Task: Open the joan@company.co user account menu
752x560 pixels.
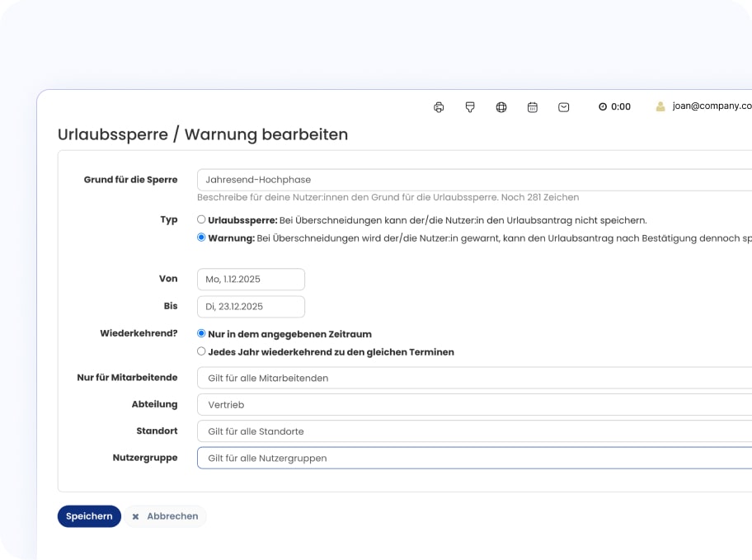Action: 703,106
